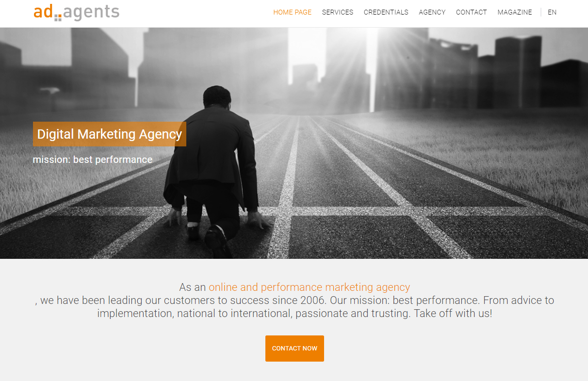Image resolution: width=588 pixels, height=381 pixels.
Task: Click the mission: best performance tagline
Action: 93,159
